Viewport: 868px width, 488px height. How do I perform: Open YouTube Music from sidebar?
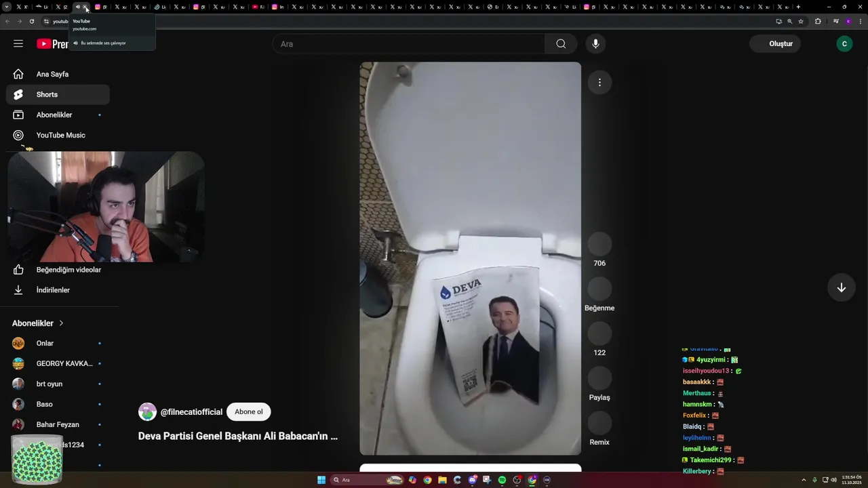click(x=58, y=135)
